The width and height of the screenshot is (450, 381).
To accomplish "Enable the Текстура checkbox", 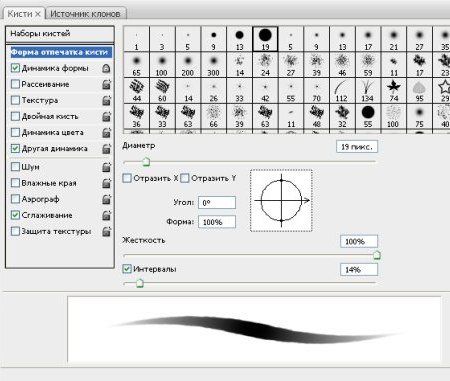I will click(15, 100).
